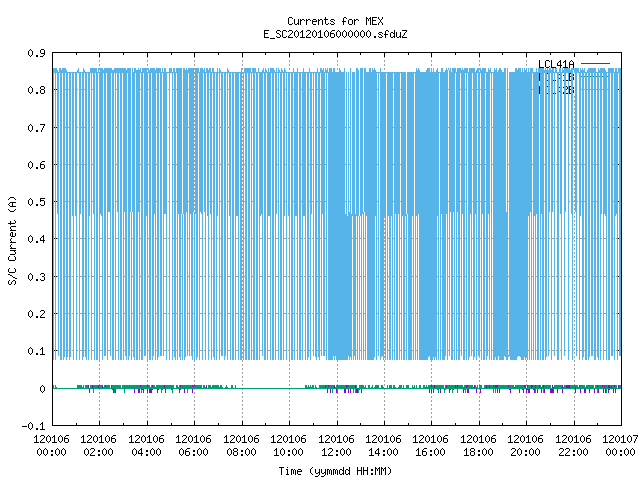640x480 pixels.
Task: Click the -0.1 y-axis tick label
Action: 33,426
